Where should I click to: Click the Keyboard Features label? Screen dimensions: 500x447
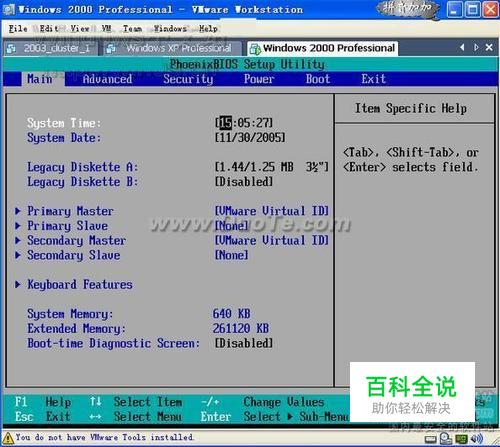[x=80, y=284]
